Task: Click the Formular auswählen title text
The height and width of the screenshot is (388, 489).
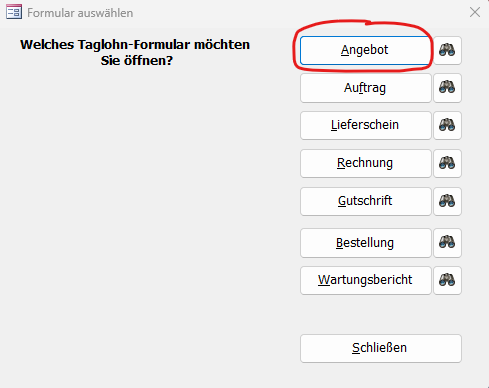Action: pyautogui.click(x=80, y=13)
